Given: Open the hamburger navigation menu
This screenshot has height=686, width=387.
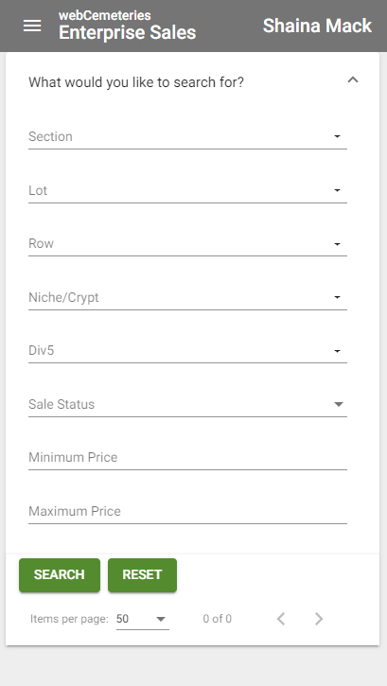Looking at the screenshot, I should coord(32,26).
